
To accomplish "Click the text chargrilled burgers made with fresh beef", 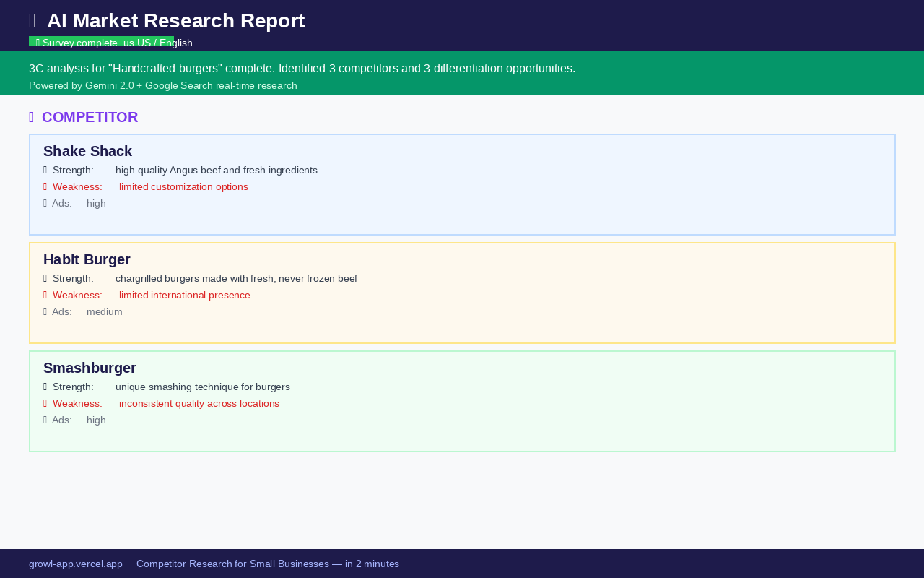I will 236,279.
